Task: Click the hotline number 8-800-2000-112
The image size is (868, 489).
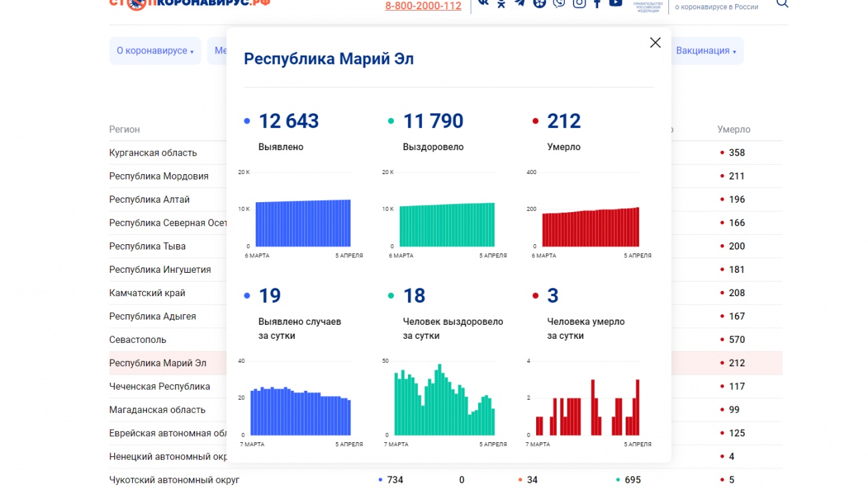Action: click(x=423, y=6)
